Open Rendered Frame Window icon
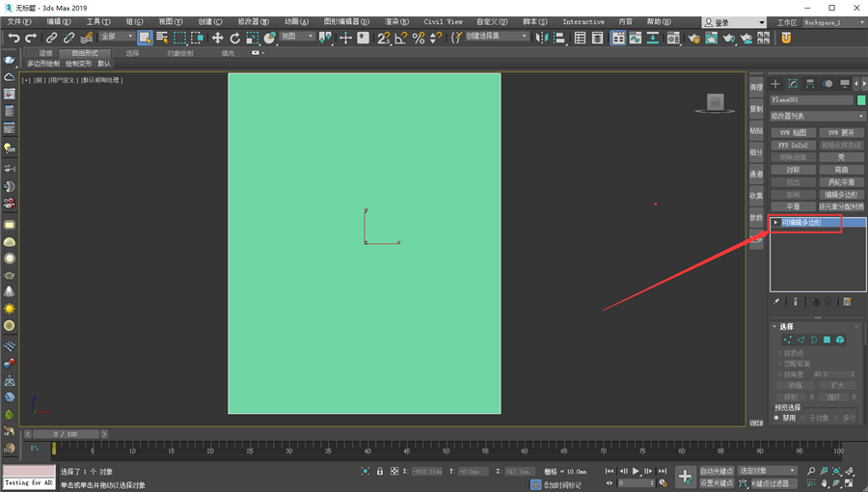 click(712, 38)
